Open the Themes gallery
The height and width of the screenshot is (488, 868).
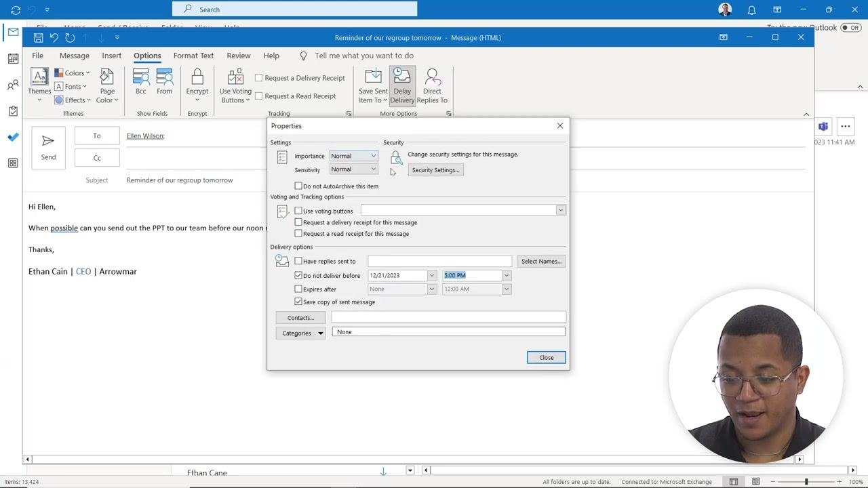point(39,86)
